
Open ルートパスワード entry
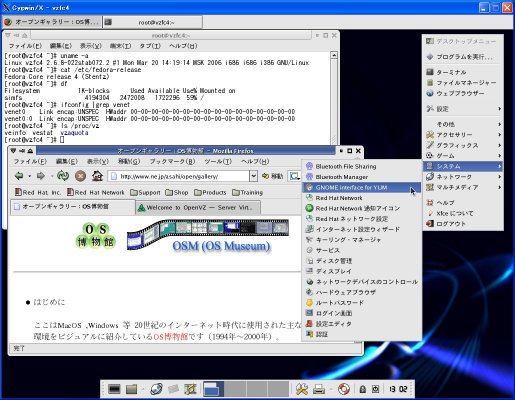click(x=361, y=303)
